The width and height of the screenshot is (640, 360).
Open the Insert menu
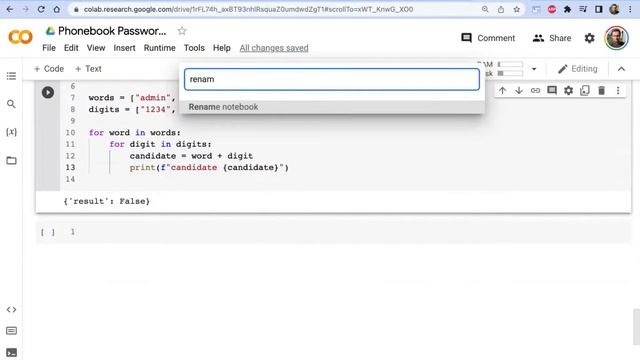click(x=124, y=48)
